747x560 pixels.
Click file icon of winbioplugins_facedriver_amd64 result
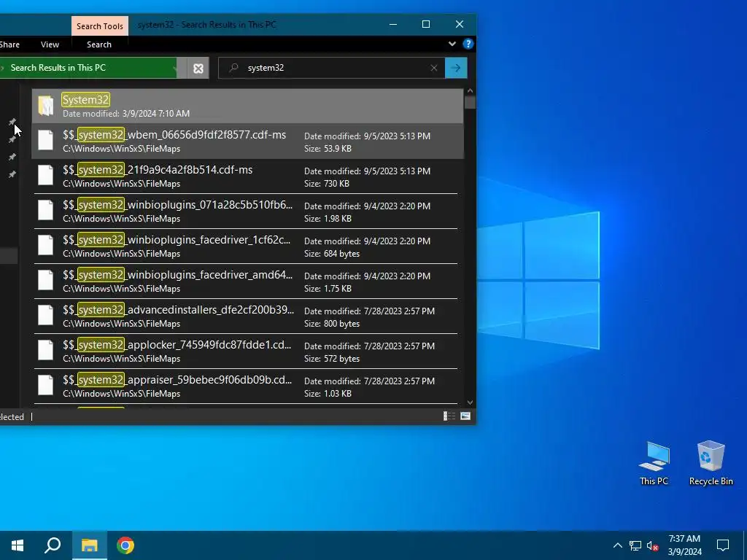pos(46,280)
